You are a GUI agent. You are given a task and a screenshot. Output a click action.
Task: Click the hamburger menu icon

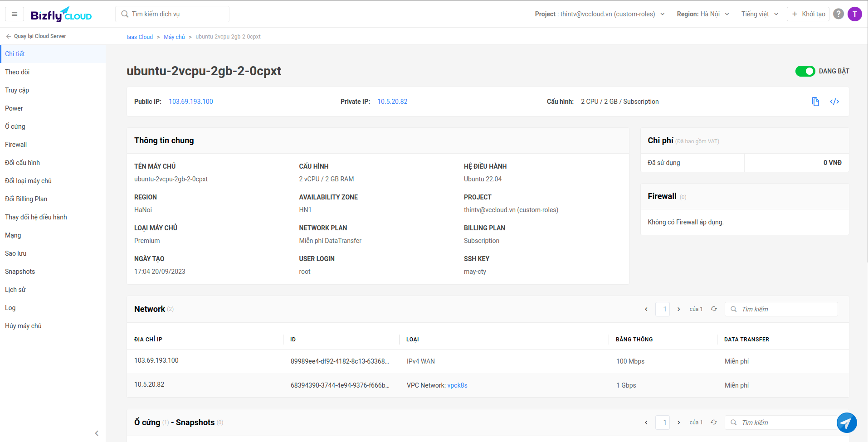click(x=15, y=14)
